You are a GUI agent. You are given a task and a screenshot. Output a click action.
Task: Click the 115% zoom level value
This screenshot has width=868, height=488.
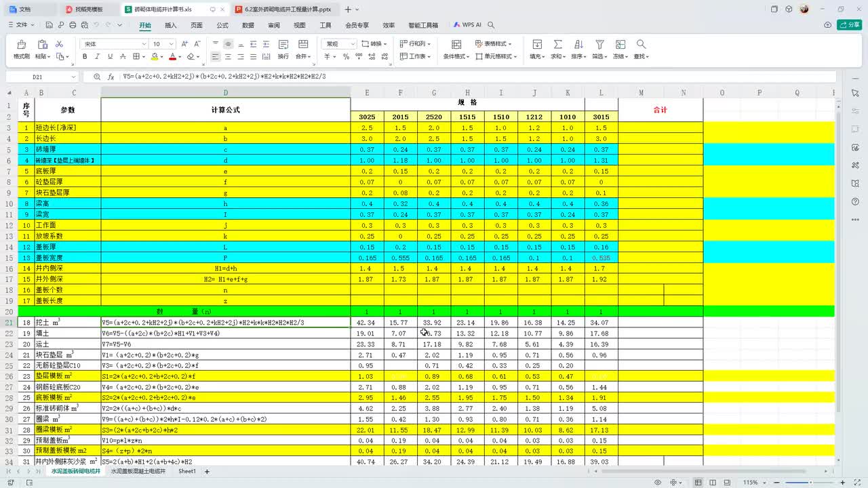[x=750, y=483]
